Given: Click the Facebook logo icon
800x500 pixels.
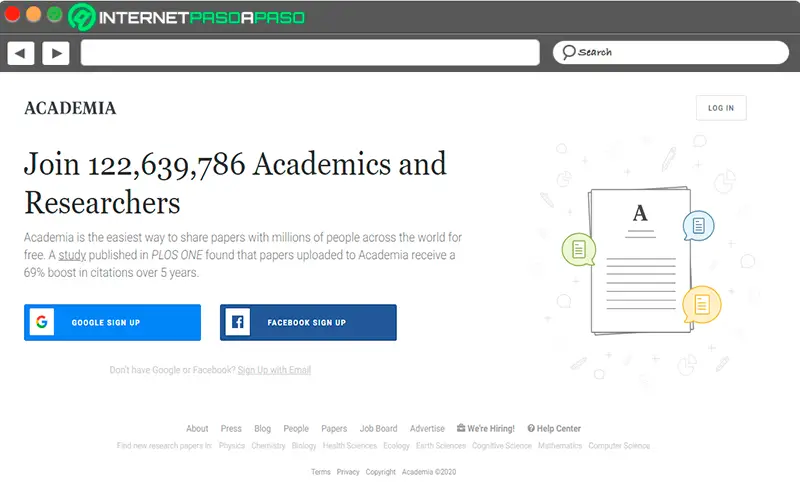Looking at the screenshot, I should (x=238, y=323).
